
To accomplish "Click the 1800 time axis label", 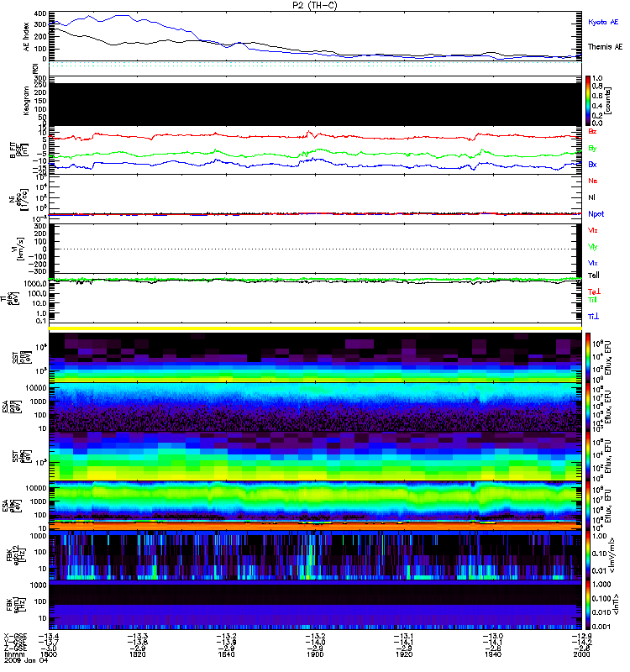I will click(x=49, y=654).
